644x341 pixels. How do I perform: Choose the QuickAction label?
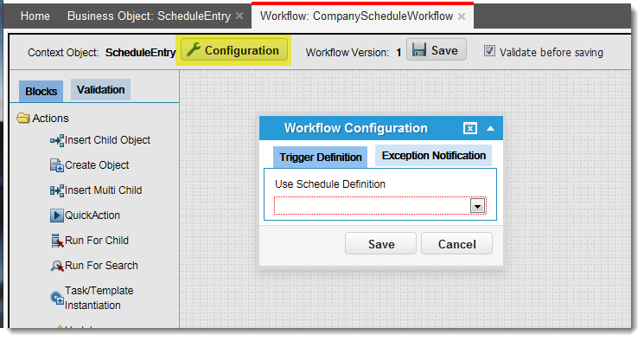pos(92,216)
